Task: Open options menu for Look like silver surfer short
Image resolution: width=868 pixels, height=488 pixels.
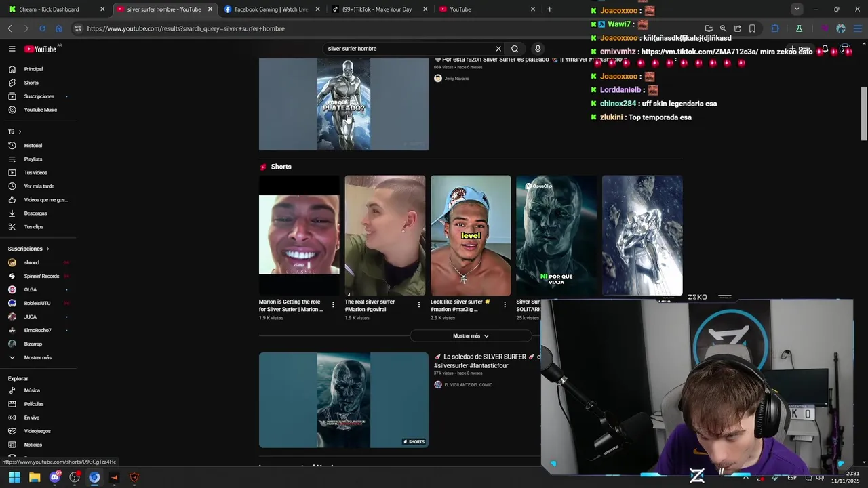Action: (505, 305)
